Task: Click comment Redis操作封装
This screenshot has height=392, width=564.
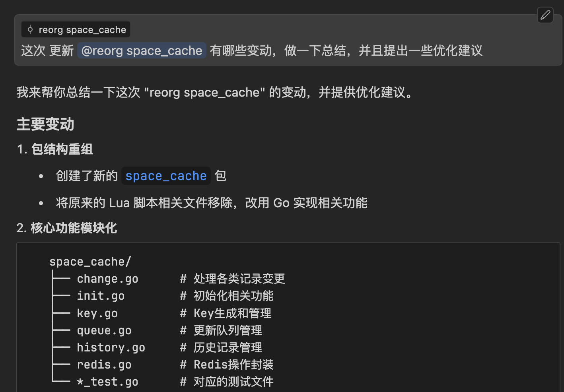Action: 233,365
